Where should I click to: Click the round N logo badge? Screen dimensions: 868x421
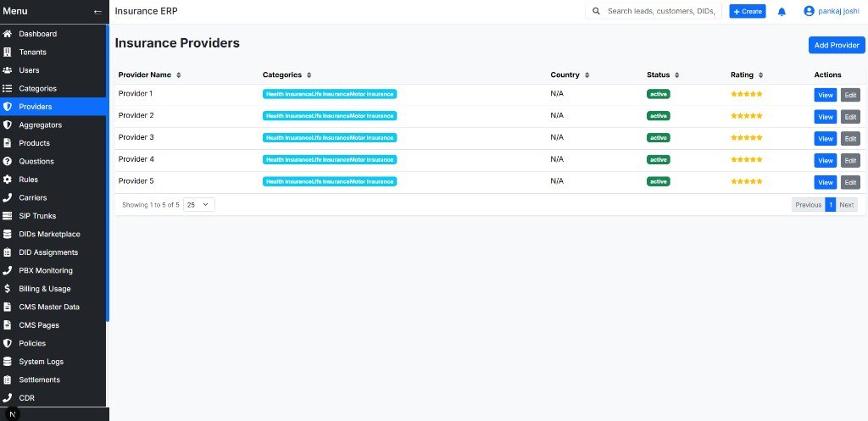12,414
